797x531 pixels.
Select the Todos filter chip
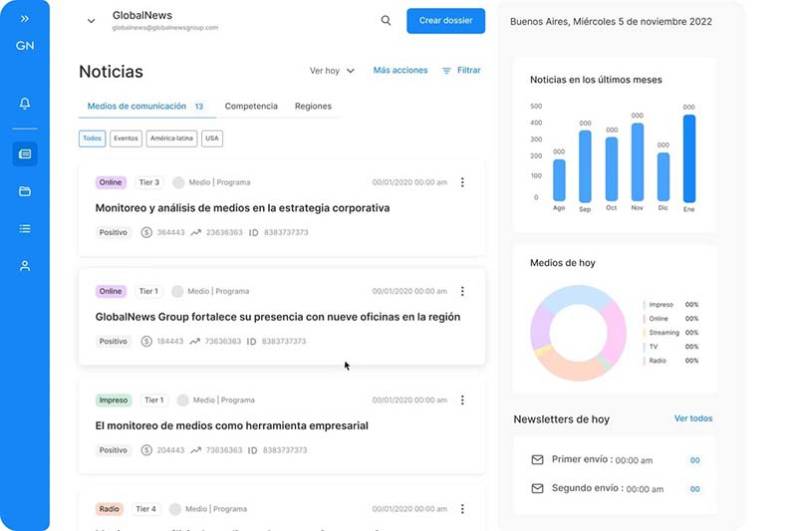pos(92,138)
